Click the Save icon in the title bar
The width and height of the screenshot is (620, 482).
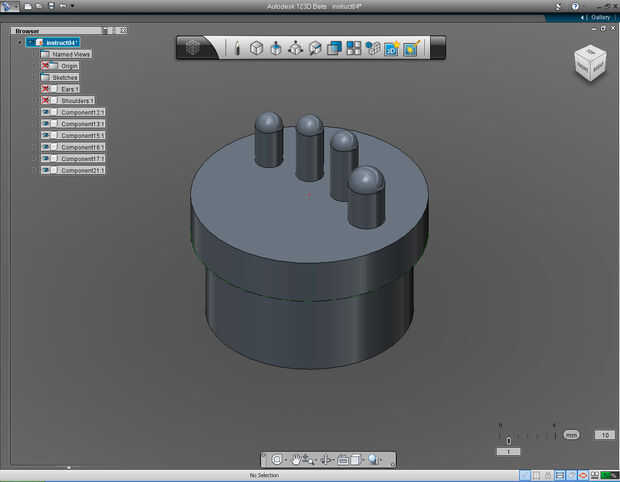51,6
